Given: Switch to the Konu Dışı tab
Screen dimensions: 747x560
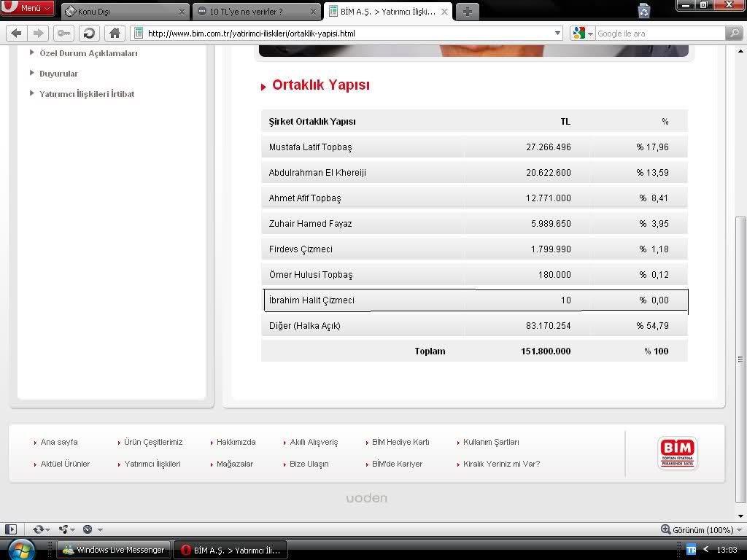Looking at the screenshot, I should point(125,12).
